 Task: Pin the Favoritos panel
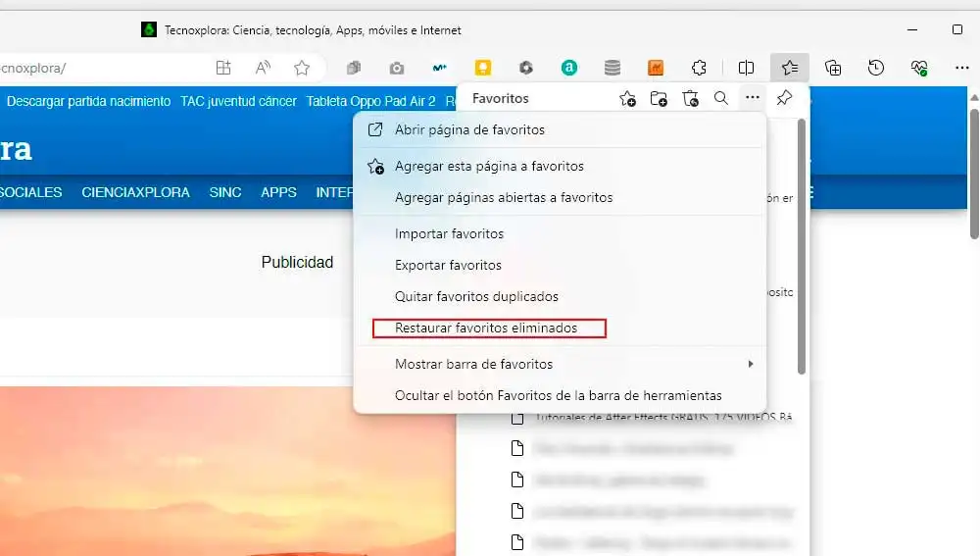coord(784,97)
